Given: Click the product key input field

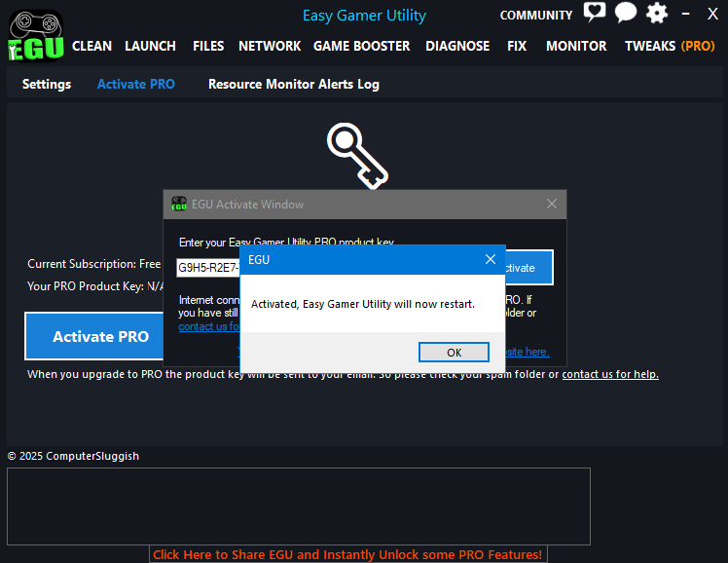Looking at the screenshot, I should pyautogui.click(x=208, y=268).
